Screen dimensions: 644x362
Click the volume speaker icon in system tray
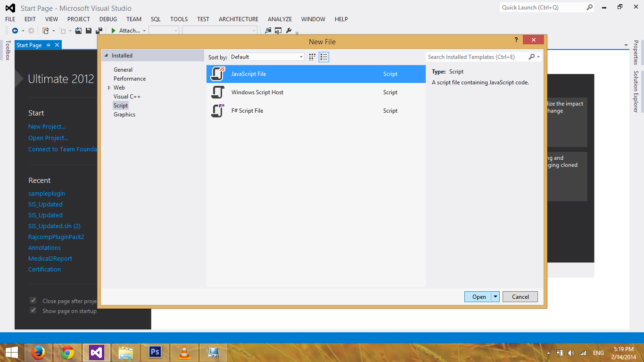point(571,353)
